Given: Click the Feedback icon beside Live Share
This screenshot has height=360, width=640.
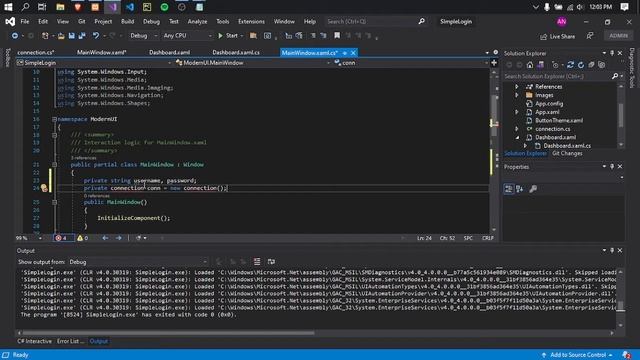Looking at the screenshot, I should tap(590, 36).
